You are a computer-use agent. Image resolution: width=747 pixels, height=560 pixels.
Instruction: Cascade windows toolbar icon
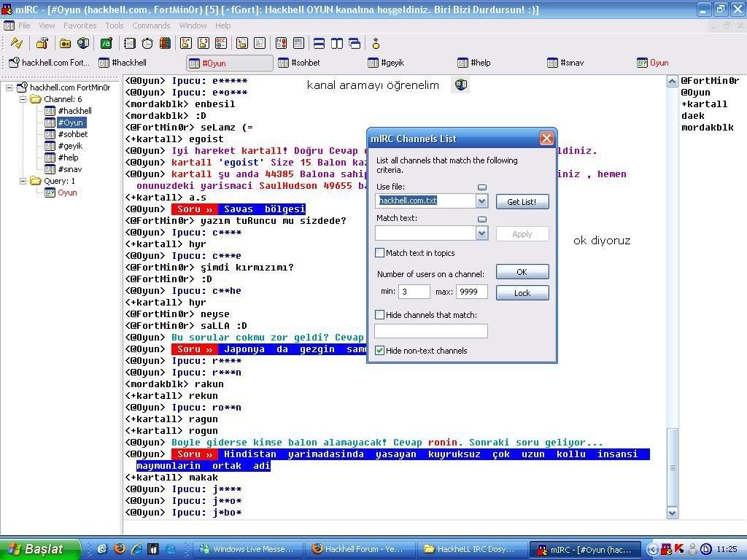[x=355, y=43]
